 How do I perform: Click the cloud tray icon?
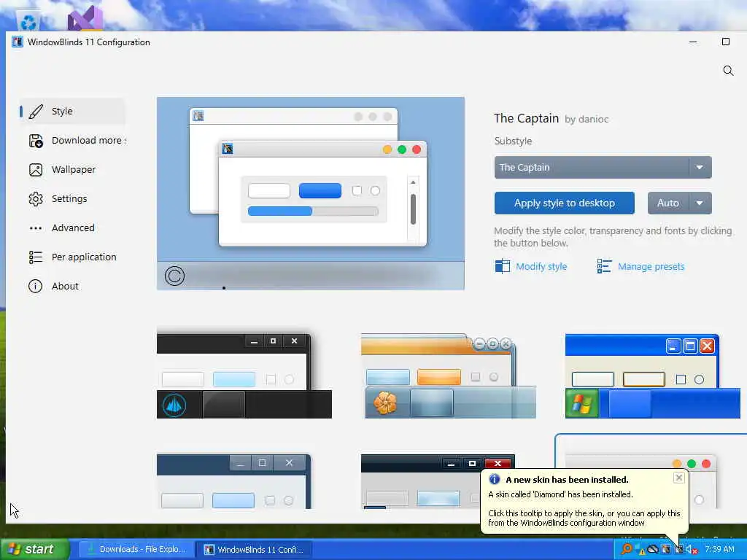click(653, 550)
